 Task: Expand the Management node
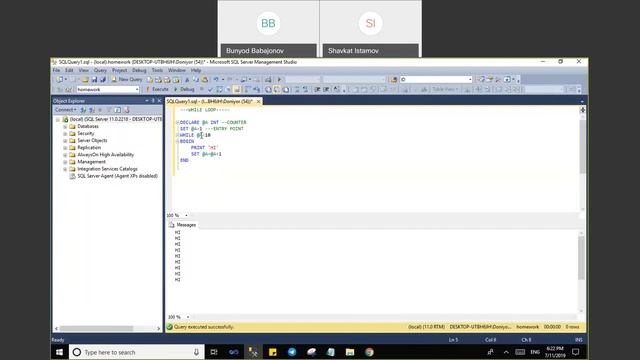pos(65,162)
